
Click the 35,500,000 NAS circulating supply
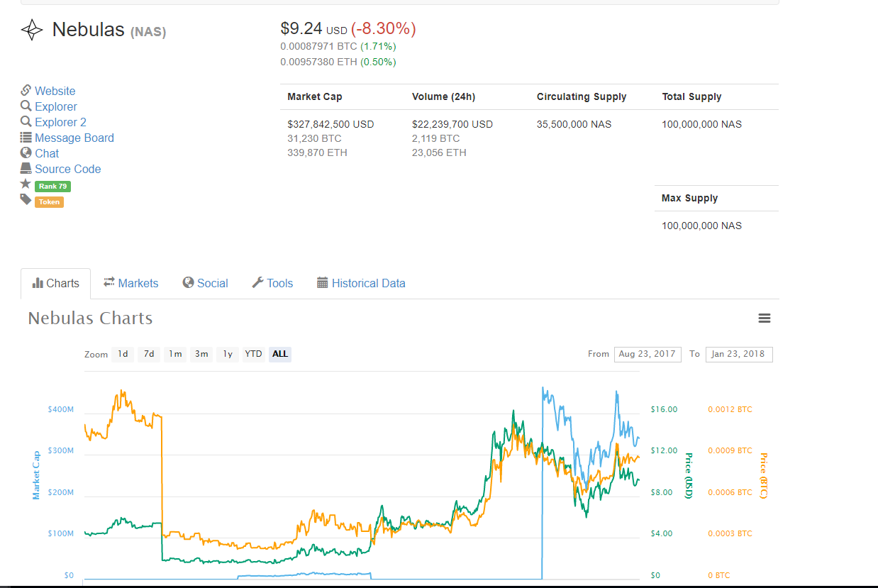click(x=574, y=124)
